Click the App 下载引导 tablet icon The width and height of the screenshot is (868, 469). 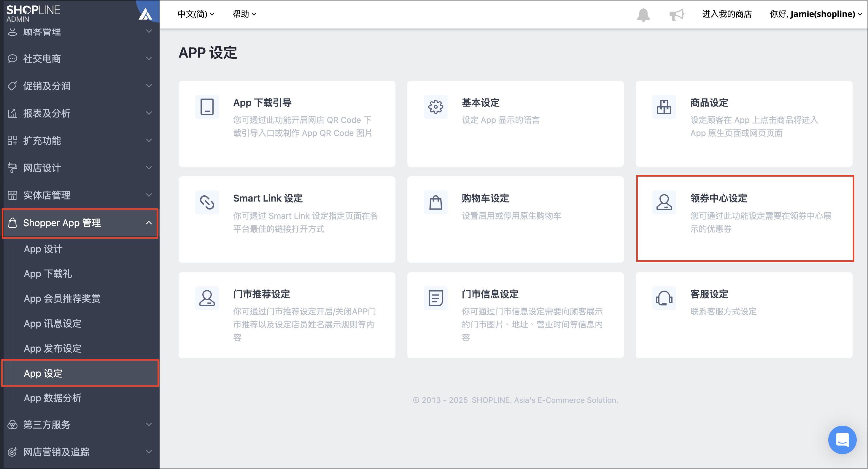click(x=207, y=107)
